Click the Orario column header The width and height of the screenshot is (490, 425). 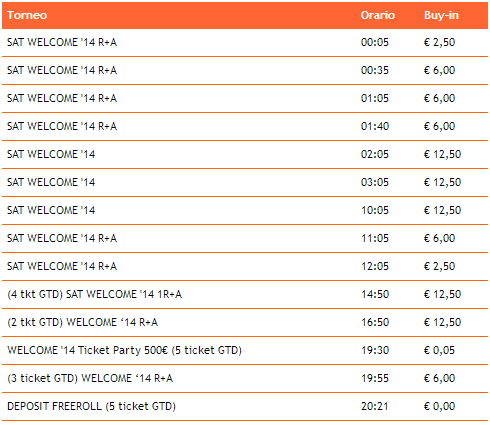point(378,15)
